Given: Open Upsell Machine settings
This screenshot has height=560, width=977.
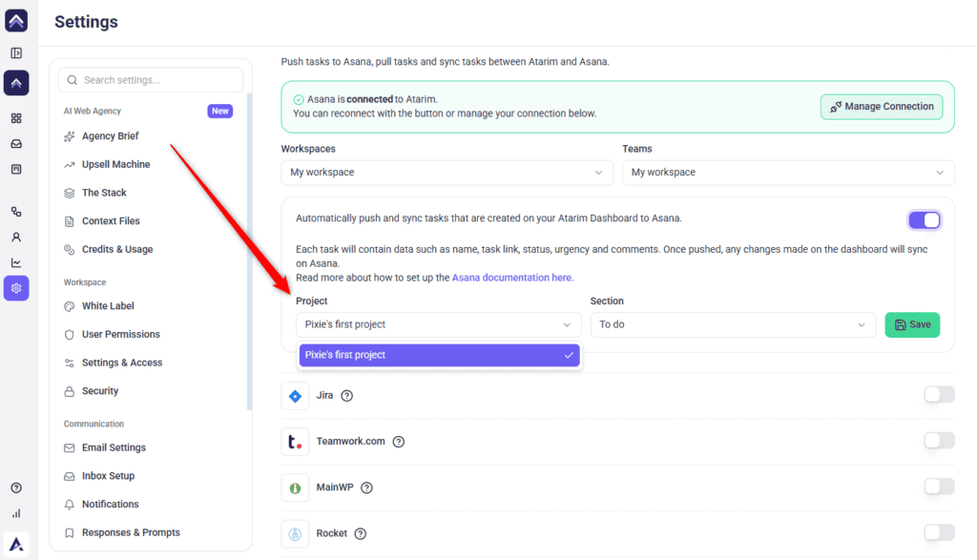Looking at the screenshot, I should coord(115,164).
